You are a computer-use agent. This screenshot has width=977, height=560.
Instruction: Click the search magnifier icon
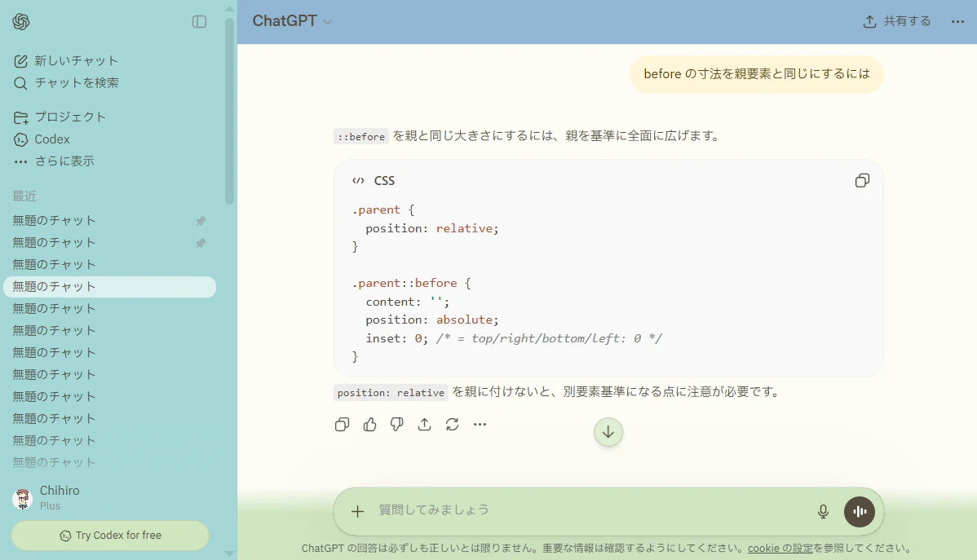[x=20, y=83]
